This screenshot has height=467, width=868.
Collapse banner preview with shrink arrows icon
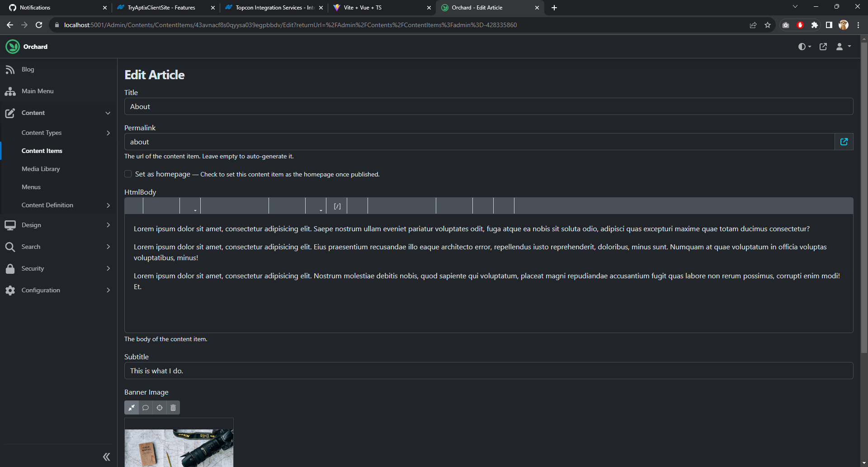(132, 407)
